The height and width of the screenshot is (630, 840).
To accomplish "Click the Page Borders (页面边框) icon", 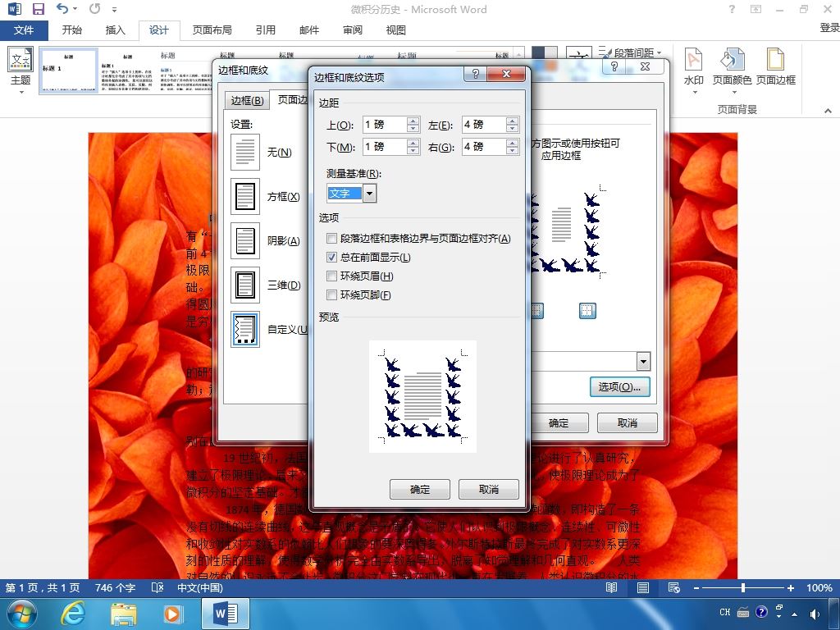I will [x=775, y=59].
